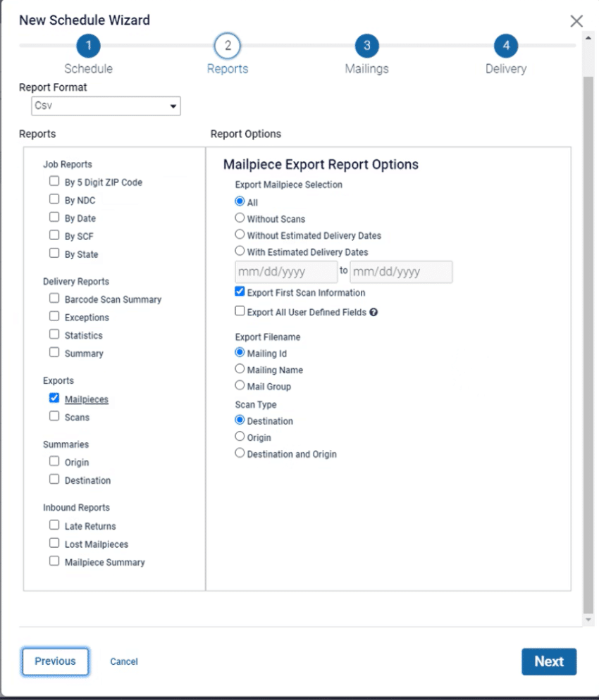The width and height of the screenshot is (599, 700).
Task: Choose Mailing Name as export filename
Action: (240, 369)
